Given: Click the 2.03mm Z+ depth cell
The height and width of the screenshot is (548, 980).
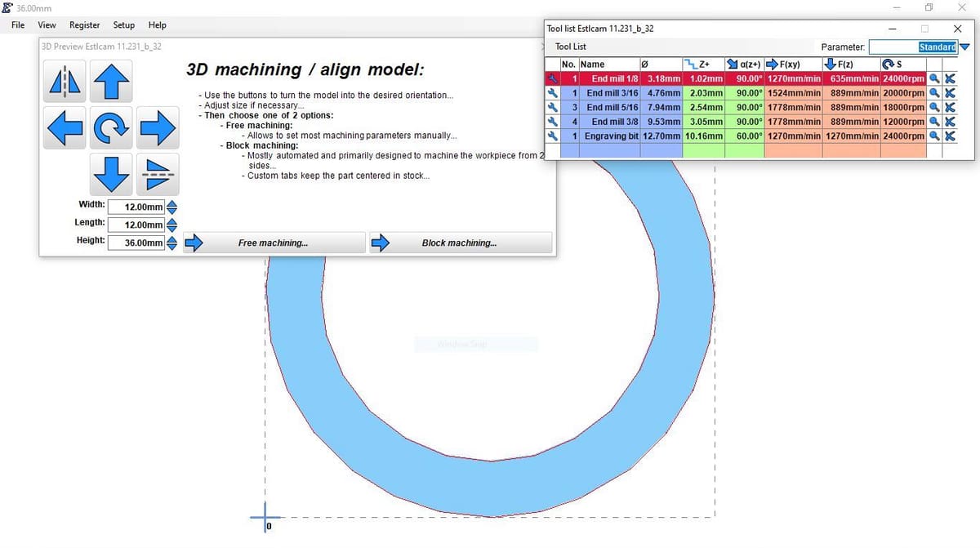Looking at the screenshot, I should tap(704, 93).
